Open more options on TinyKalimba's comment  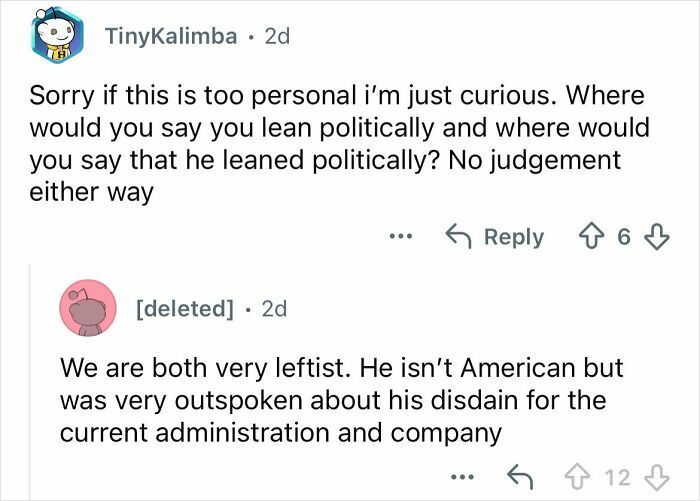[401, 238]
